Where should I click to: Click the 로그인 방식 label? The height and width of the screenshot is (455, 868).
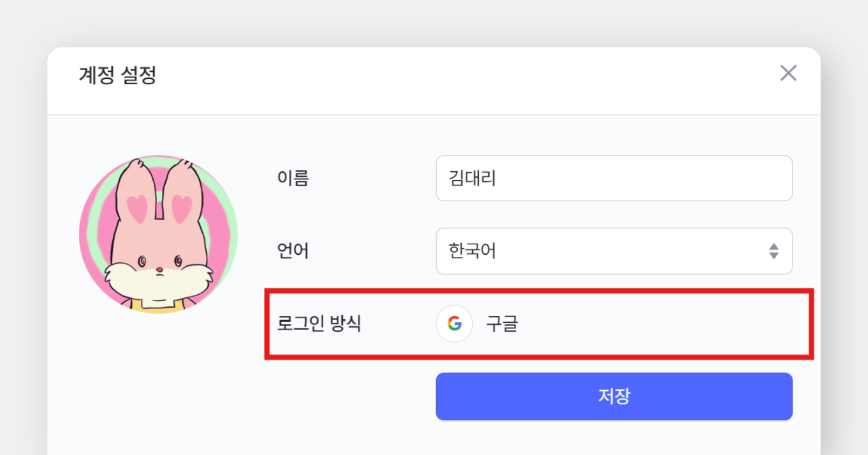click(x=318, y=323)
